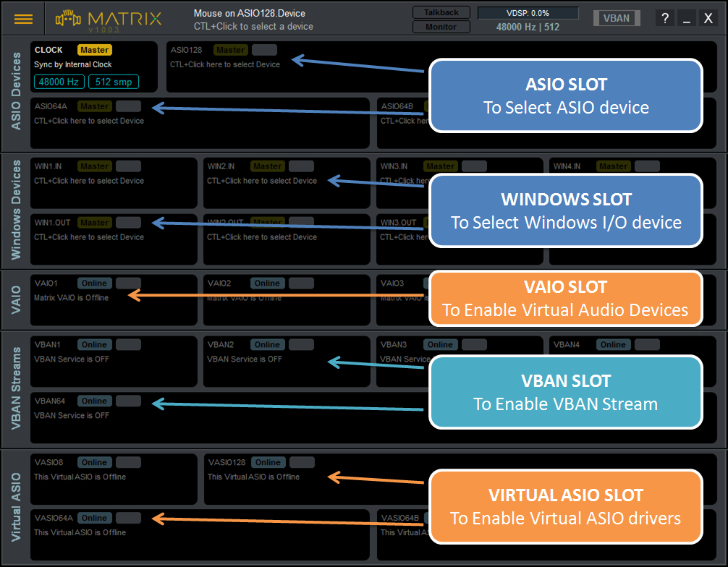This screenshot has width=728, height=567.
Task: Click the grey button next to ASIO128 Master
Action: pos(265,50)
